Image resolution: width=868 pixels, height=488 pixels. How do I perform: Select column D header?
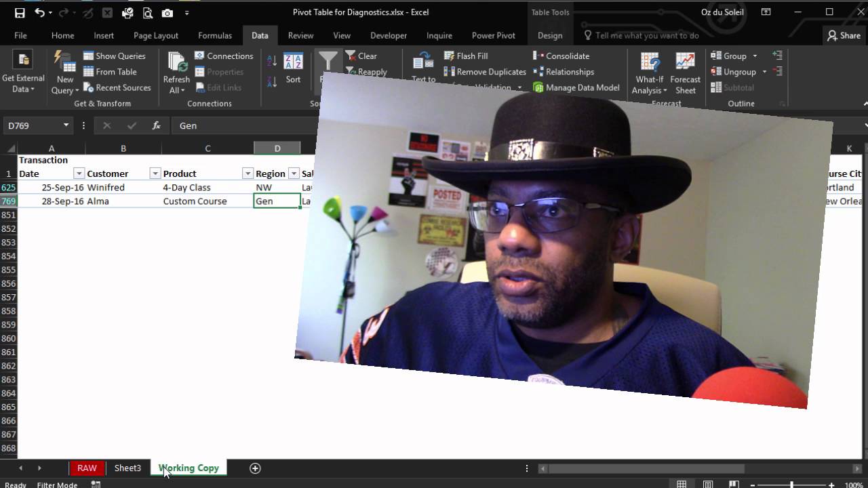coord(277,148)
